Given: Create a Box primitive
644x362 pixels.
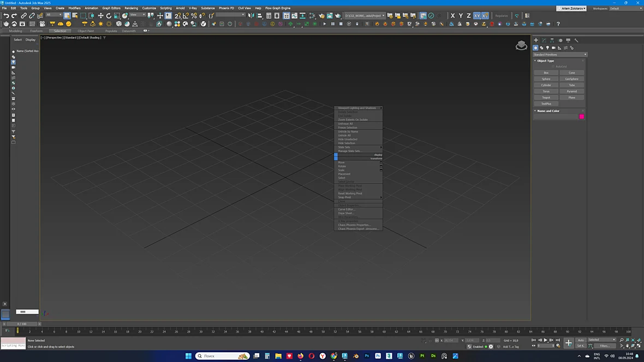Looking at the screenshot, I should tap(546, 73).
